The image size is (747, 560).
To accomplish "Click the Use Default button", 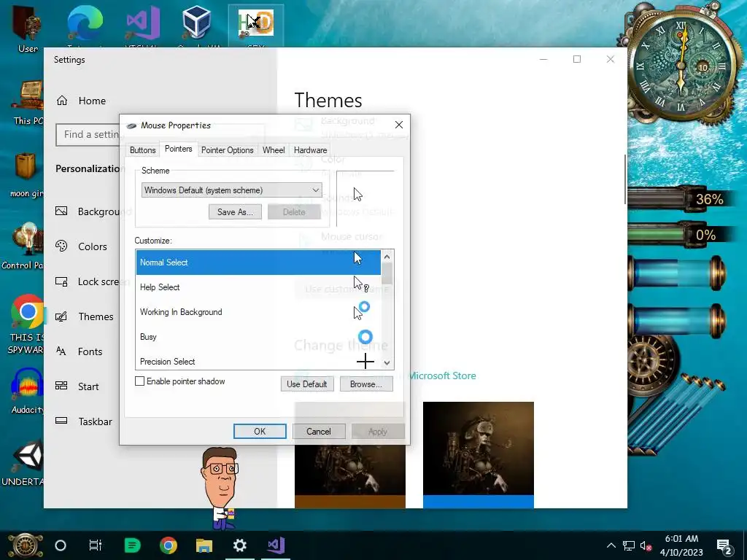I will pyautogui.click(x=307, y=384).
